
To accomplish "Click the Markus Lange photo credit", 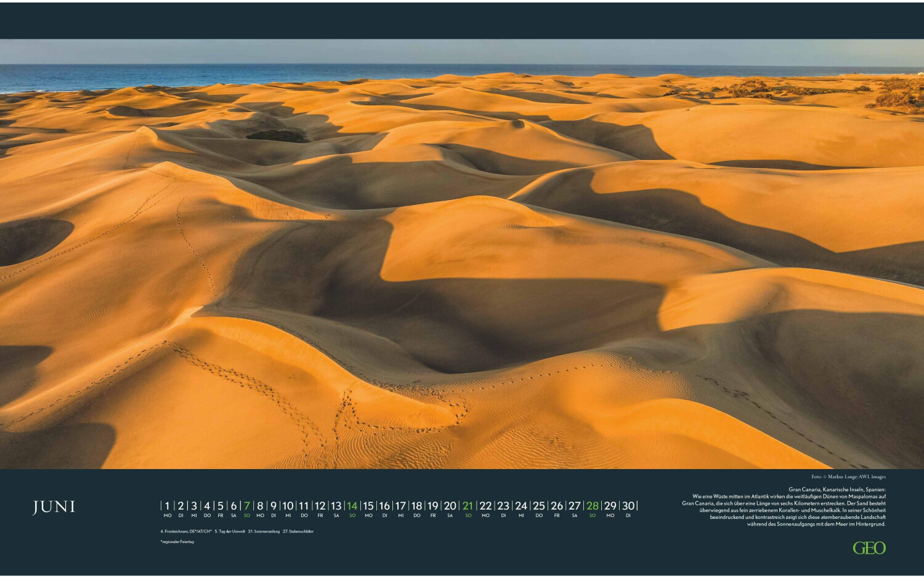I will [x=848, y=476].
